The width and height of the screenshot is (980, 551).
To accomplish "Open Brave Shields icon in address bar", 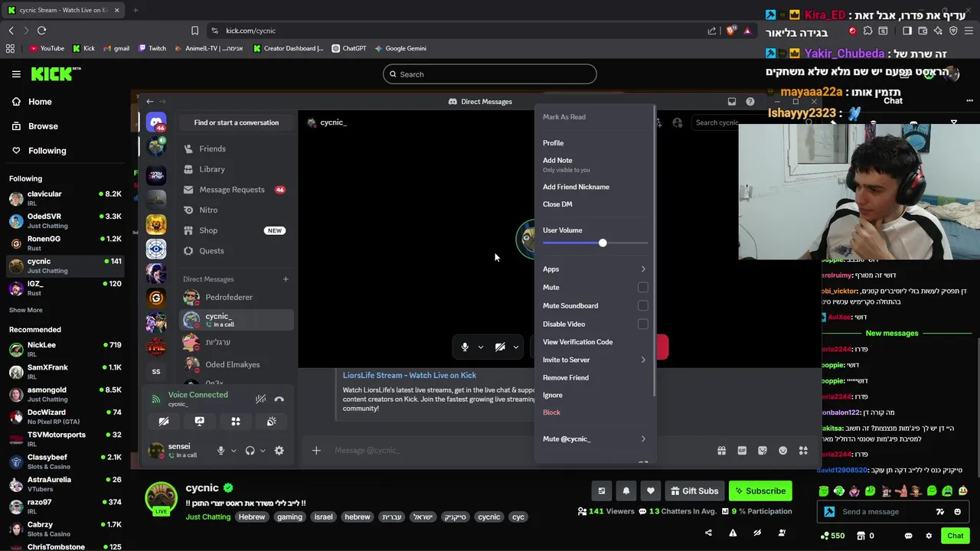I will point(731,31).
